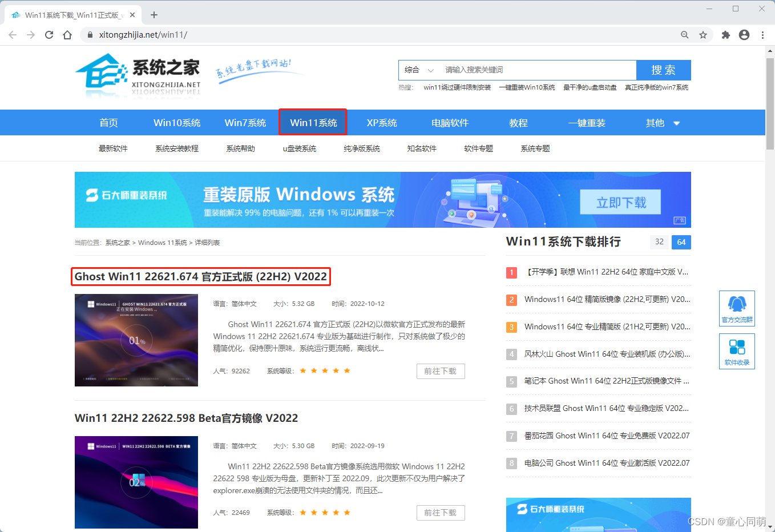Click the refresh icon in the browser
This screenshot has width=775, height=532.
(x=49, y=35)
